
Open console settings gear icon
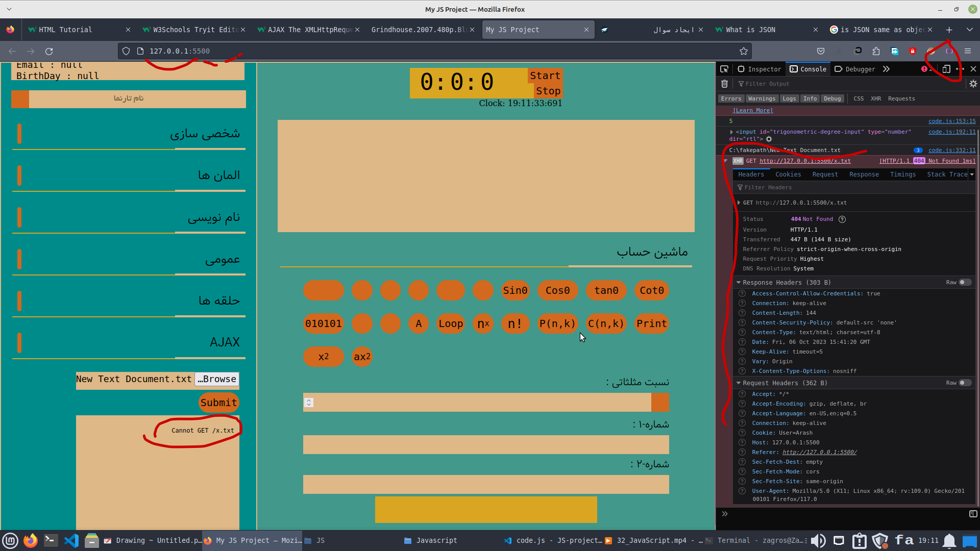point(973,84)
